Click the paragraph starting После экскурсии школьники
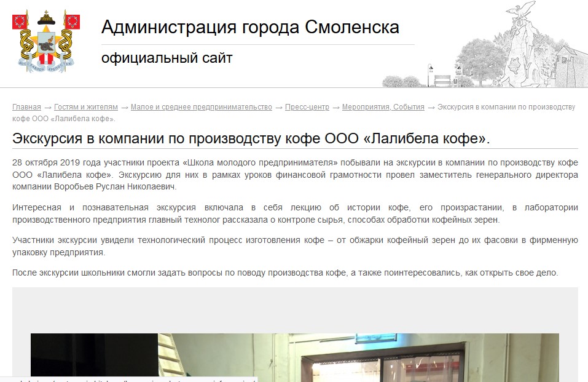The height and width of the screenshot is (382, 588). click(x=285, y=273)
